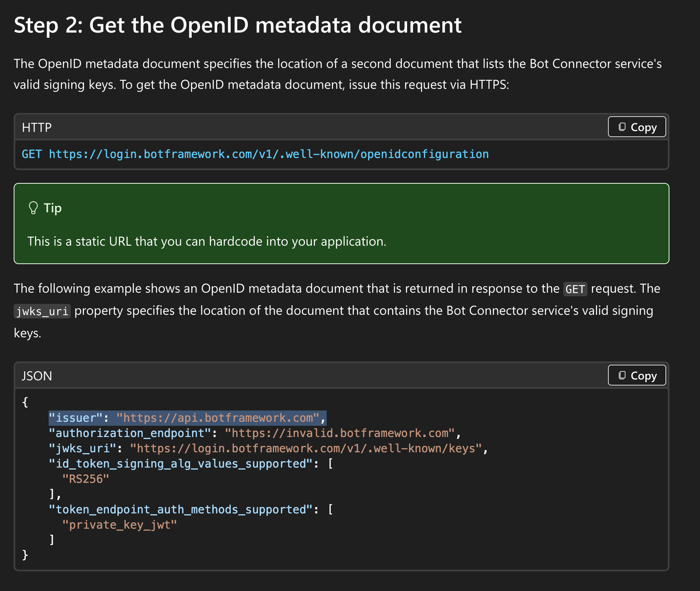Click the "id_token_signing_alg_values_supported" key
Image resolution: width=700 pixels, height=591 pixels.
(x=180, y=464)
